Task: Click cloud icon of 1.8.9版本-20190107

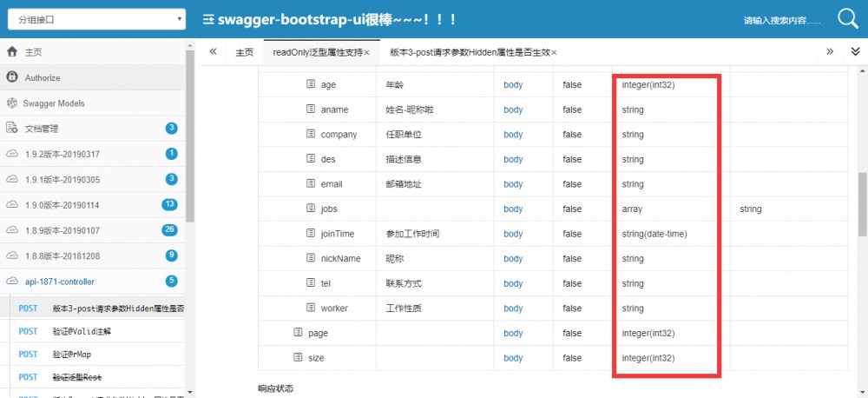Action: pos(12,230)
